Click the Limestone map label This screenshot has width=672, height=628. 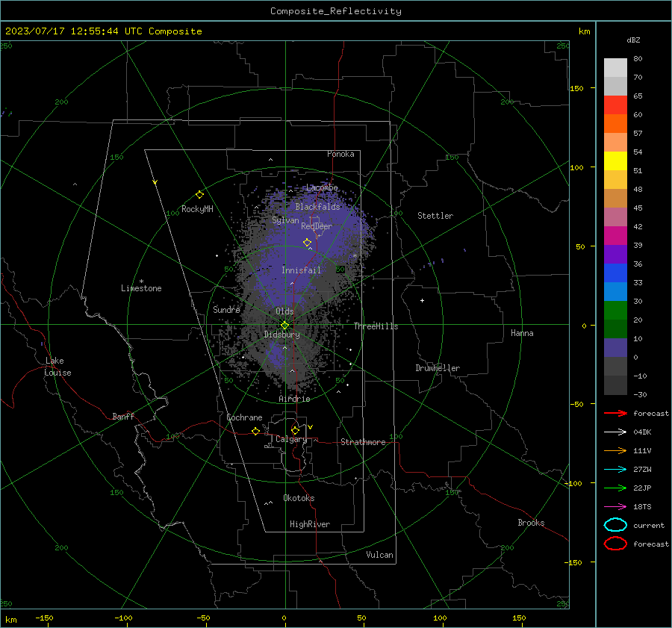(x=141, y=288)
